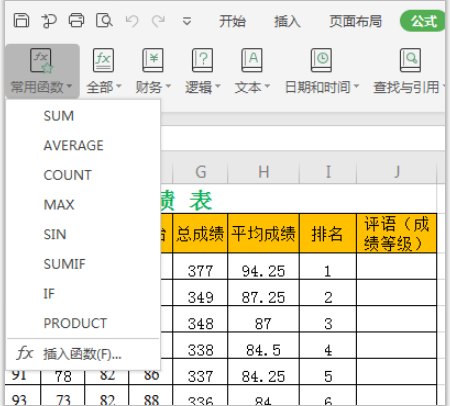This screenshot has height=406, width=450.
Task: Click the empty 评语 cell for rank 4
Action: click(x=397, y=345)
